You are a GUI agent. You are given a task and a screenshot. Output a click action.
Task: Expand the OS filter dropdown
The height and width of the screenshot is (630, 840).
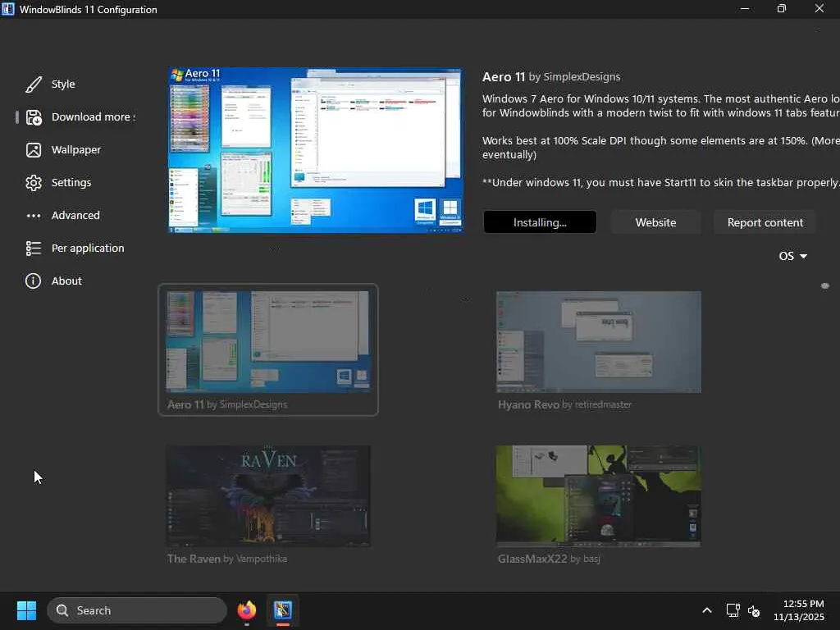pos(793,256)
